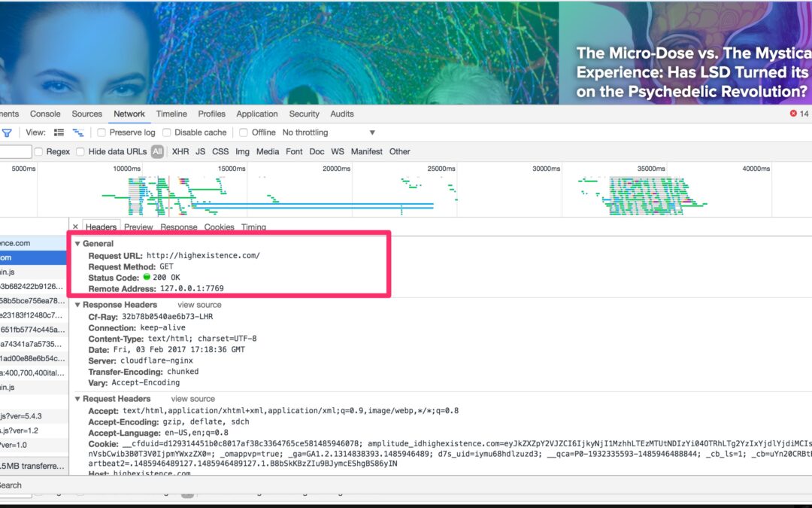This screenshot has height=508, width=812.
Task: Switch to the Sources panel
Action: pos(87,114)
